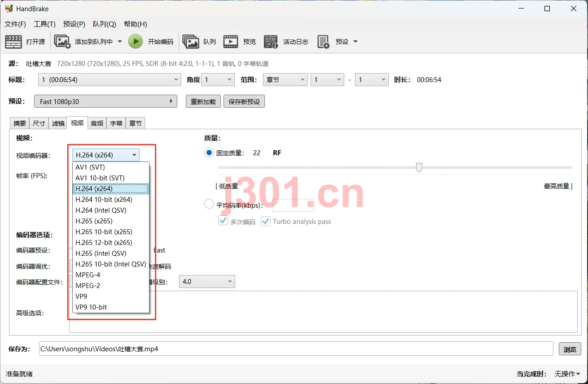Switch to the Summary (摘要) tab
The width and height of the screenshot is (588, 384).
click(20, 123)
